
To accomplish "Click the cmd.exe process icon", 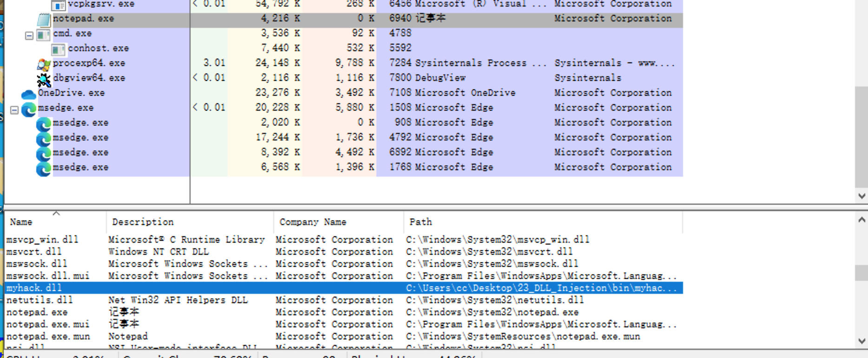I will tap(43, 35).
